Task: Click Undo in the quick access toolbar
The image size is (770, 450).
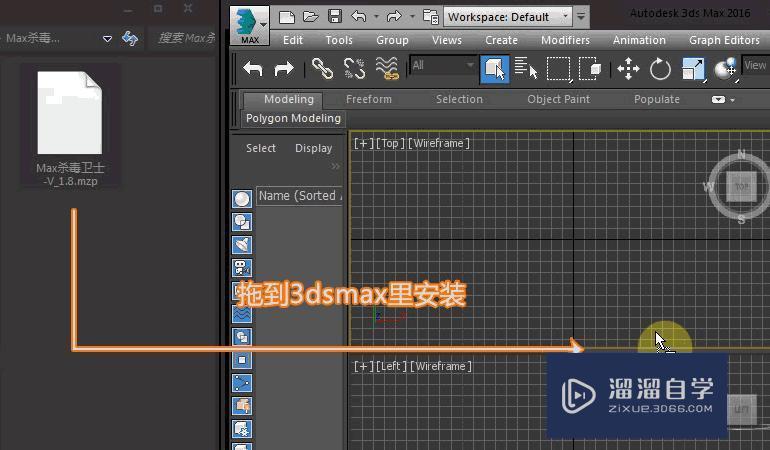Action: click(359, 17)
